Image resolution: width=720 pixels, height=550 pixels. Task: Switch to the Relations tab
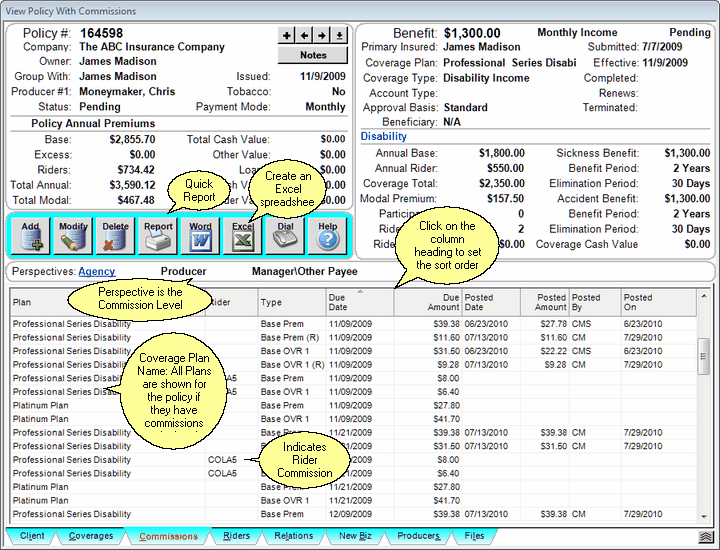point(293,536)
